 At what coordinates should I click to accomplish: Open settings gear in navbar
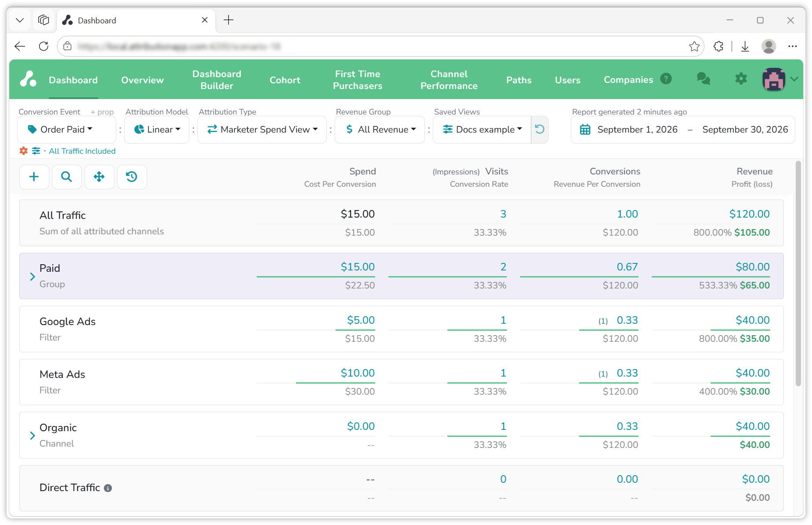click(741, 79)
